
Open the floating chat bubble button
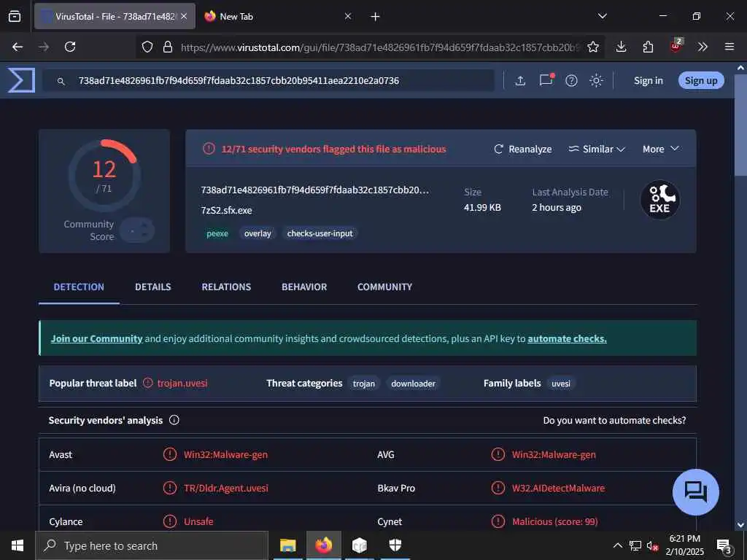(695, 492)
